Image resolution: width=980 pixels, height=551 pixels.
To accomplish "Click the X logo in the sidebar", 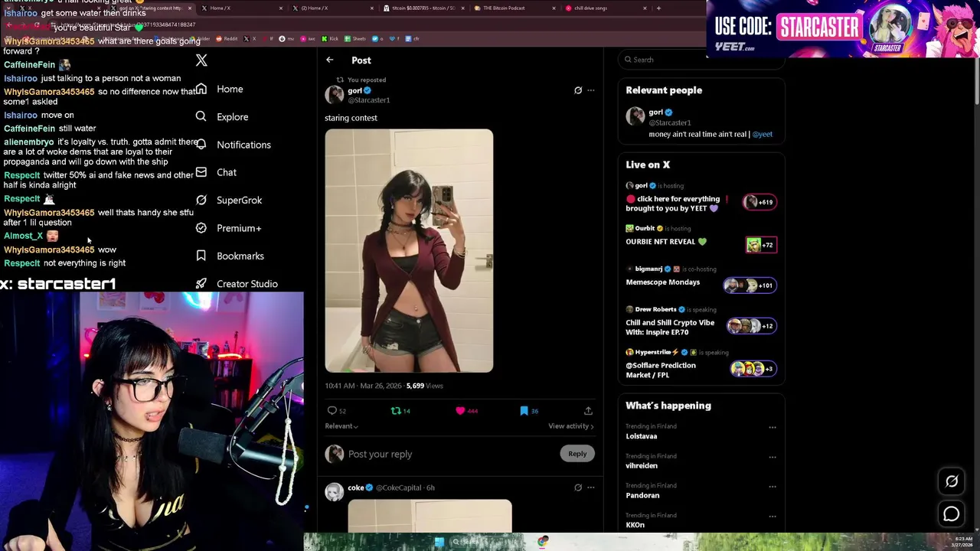I will coord(201,60).
